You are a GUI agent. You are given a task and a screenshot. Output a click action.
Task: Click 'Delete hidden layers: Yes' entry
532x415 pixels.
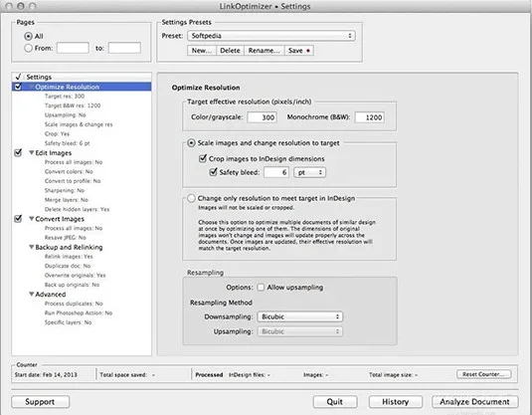pyautogui.click(x=77, y=209)
